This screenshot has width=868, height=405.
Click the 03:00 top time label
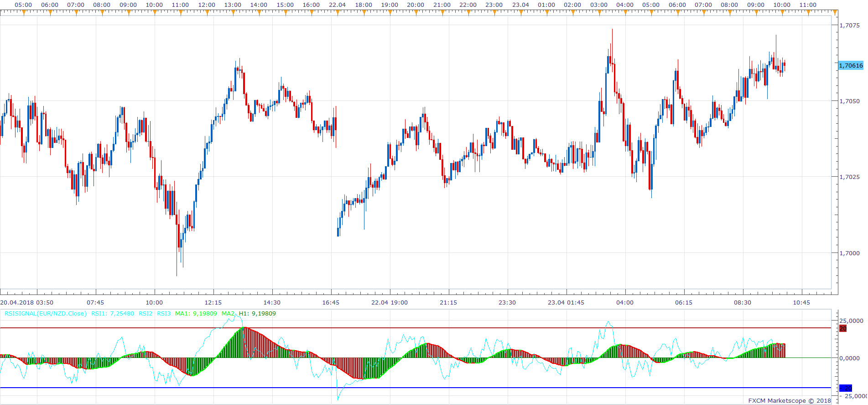point(599,5)
